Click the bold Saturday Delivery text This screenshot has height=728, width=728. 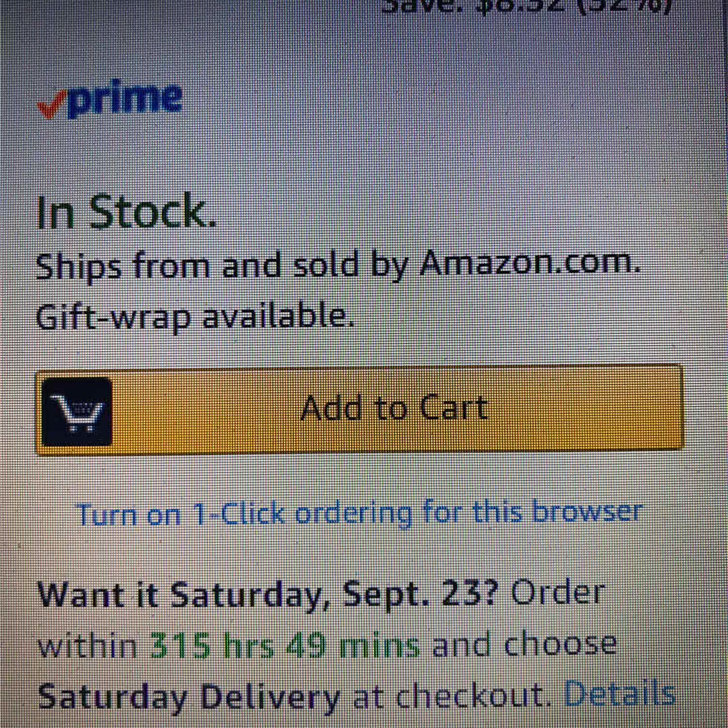189,697
